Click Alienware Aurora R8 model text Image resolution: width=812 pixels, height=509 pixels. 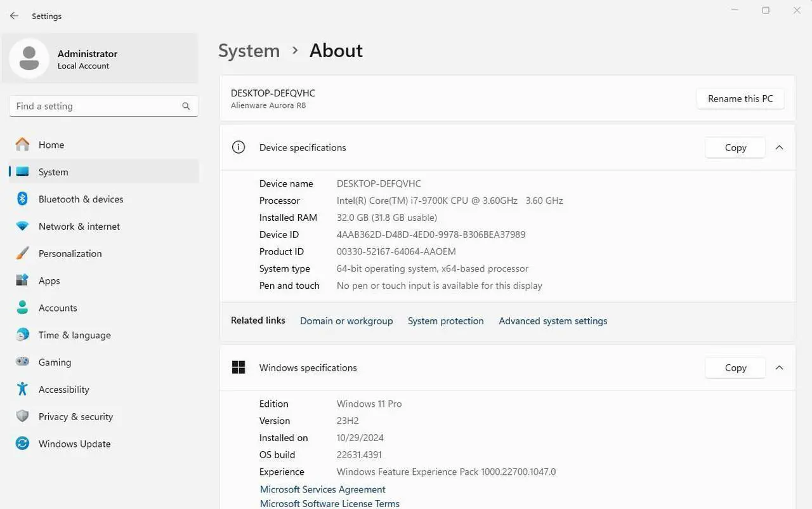(268, 105)
